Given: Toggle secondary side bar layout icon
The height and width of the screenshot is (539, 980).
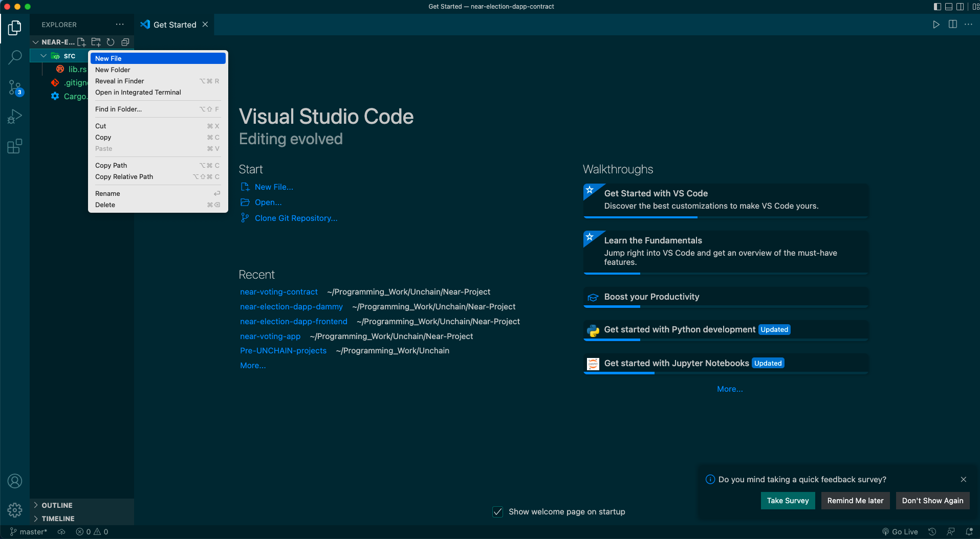Looking at the screenshot, I should (960, 7).
